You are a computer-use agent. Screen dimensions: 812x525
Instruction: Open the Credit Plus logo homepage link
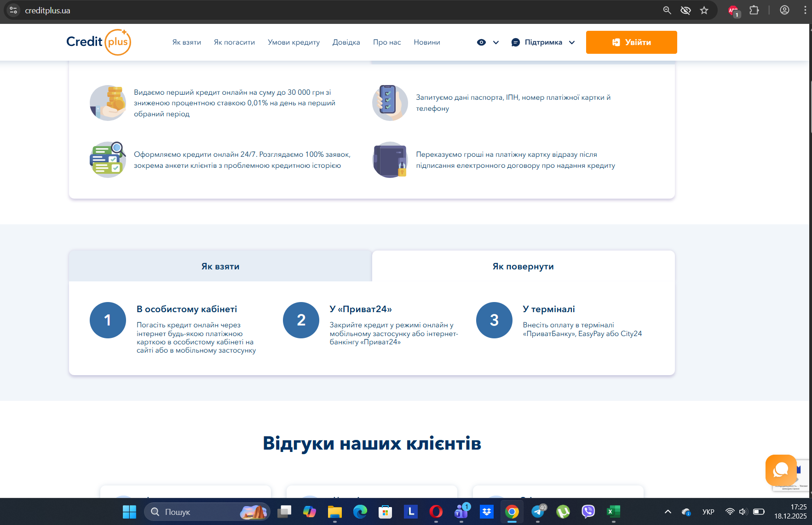tap(98, 42)
